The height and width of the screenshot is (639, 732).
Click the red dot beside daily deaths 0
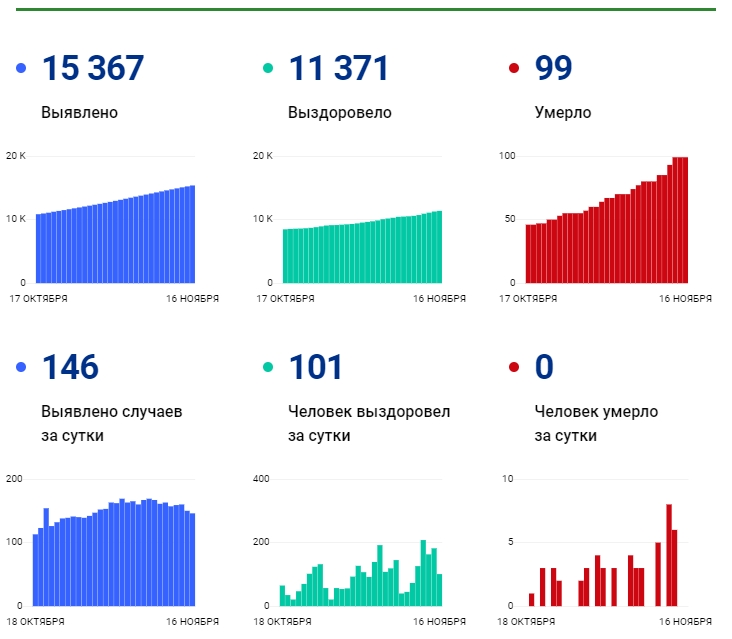pyautogui.click(x=514, y=367)
